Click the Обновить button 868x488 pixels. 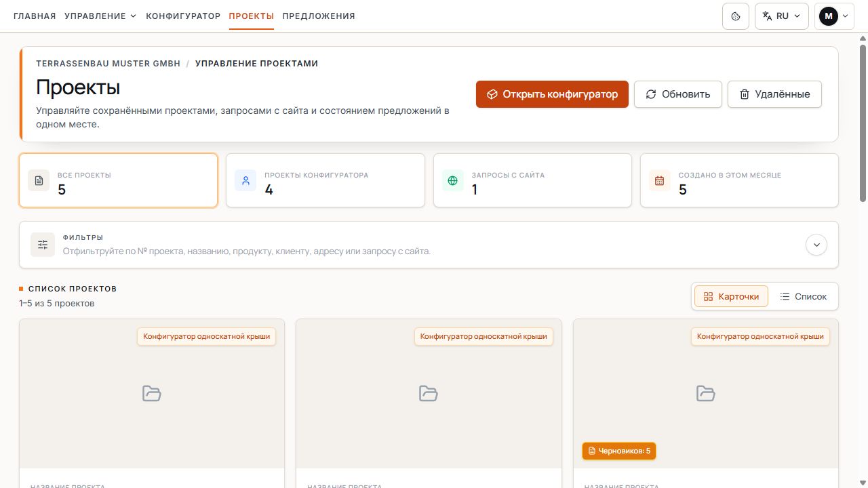677,94
